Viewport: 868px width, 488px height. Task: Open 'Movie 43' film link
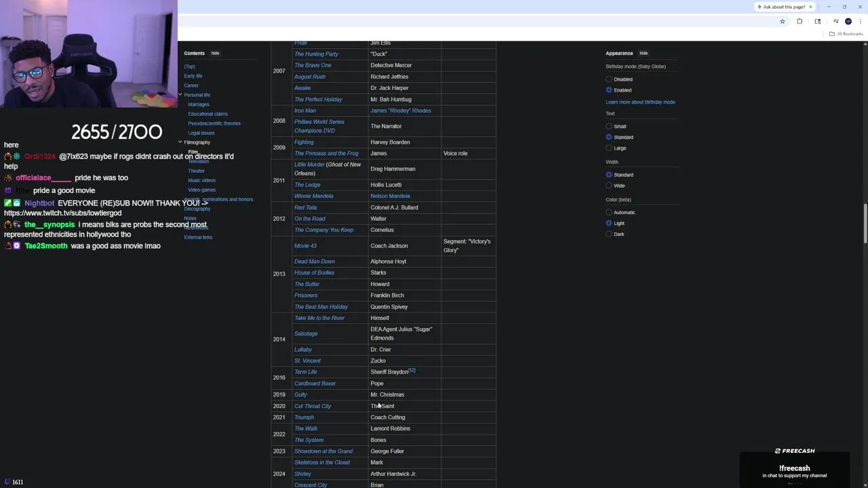coord(305,246)
